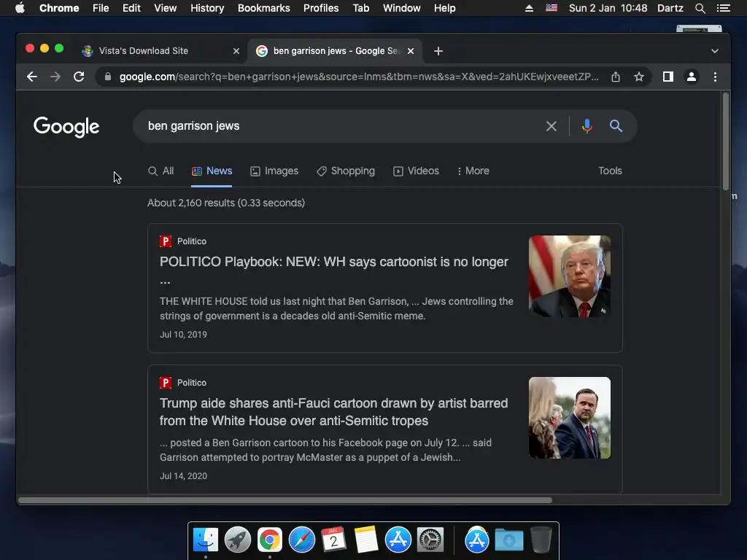Open the Edit menu
This screenshot has height=560, width=747.
tap(131, 8)
